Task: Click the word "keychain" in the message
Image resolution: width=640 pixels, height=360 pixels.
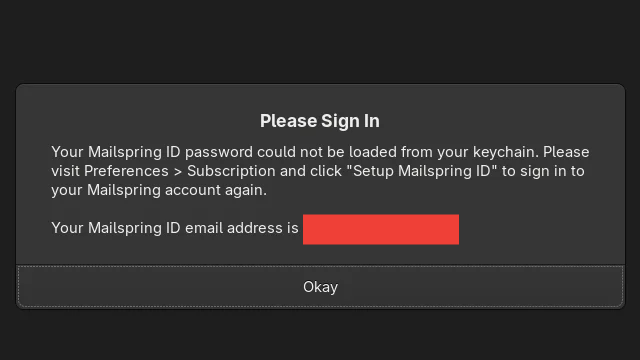Action: 506,152
